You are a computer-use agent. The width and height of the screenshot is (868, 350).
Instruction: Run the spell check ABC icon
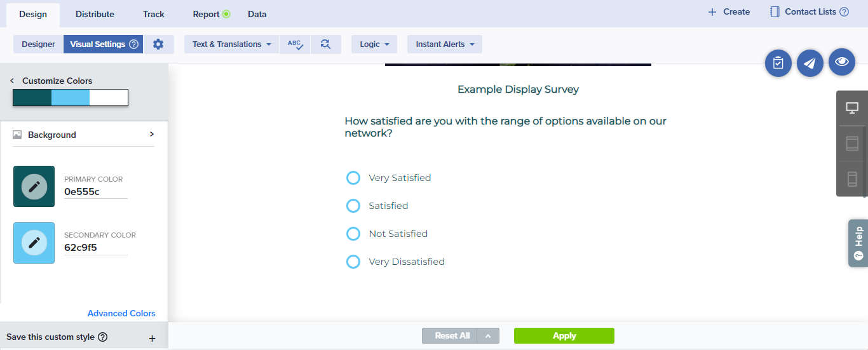295,44
